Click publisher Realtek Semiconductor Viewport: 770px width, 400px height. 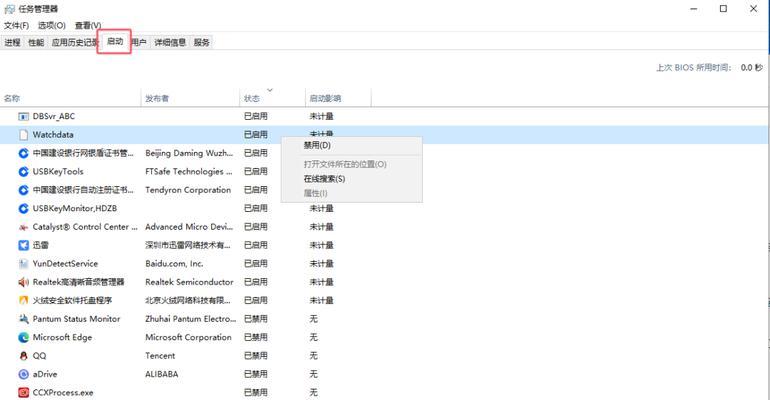click(x=189, y=282)
